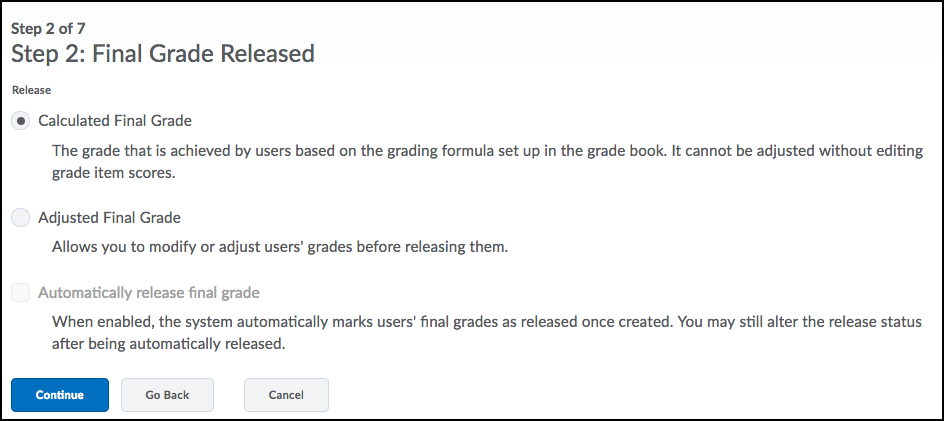This screenshot has height=421, width=944.
Task: Click the 'Calculated Final Grade' label text
Action: click(x=115, y=121)
